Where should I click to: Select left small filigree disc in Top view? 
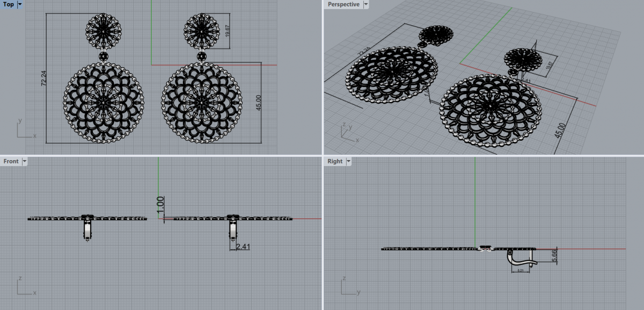click(104, 31)
